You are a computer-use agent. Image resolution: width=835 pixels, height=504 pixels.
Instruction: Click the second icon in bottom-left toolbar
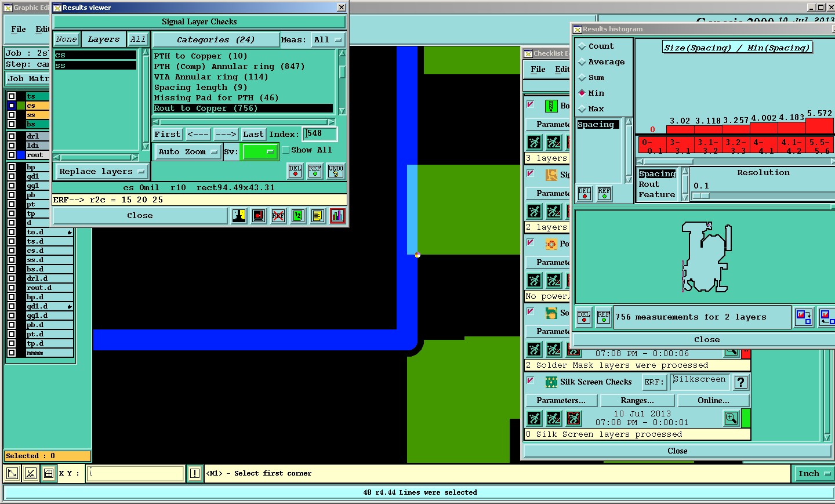(x=31, y=473)
